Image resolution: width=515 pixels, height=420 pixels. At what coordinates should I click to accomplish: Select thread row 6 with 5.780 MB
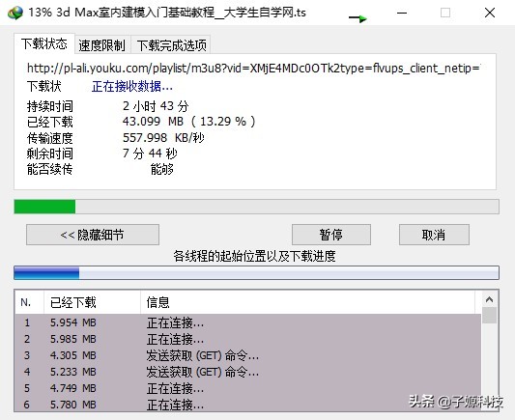248,405
